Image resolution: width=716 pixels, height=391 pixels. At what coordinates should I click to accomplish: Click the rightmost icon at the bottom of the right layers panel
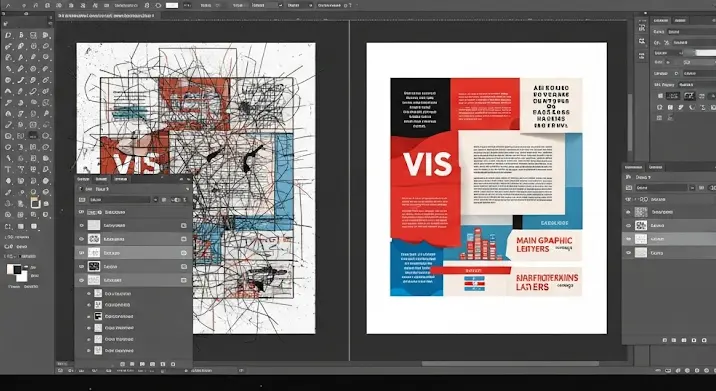point(705,340)
